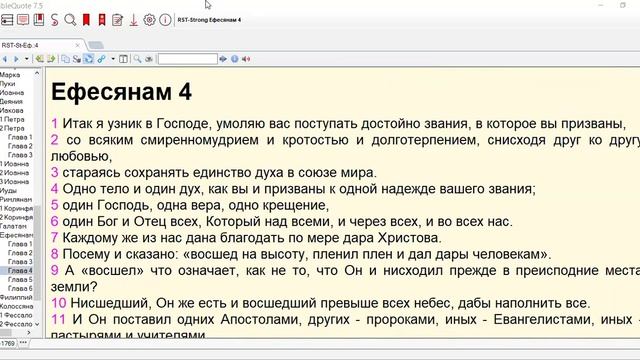The height and width of the screenshot is (360, 640).
Task: Select Галатам in the book list
Action: click(x=13, y=226)
